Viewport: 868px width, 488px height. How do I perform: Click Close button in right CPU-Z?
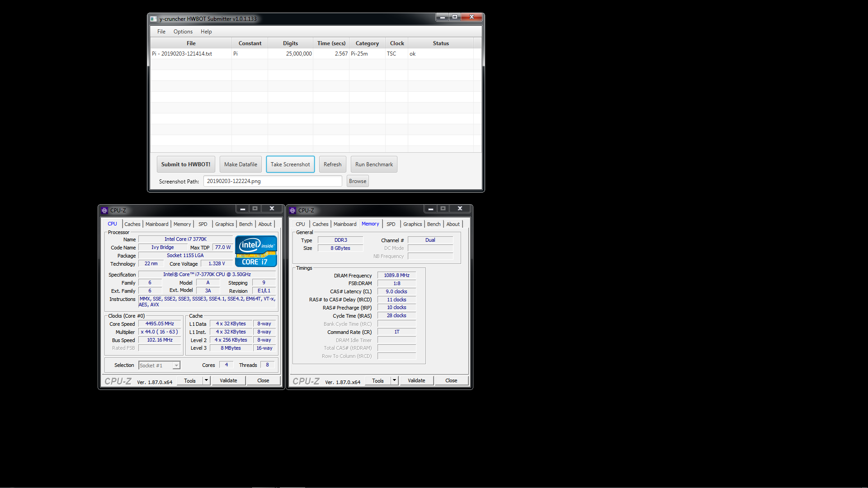click(x=451, y=381)
